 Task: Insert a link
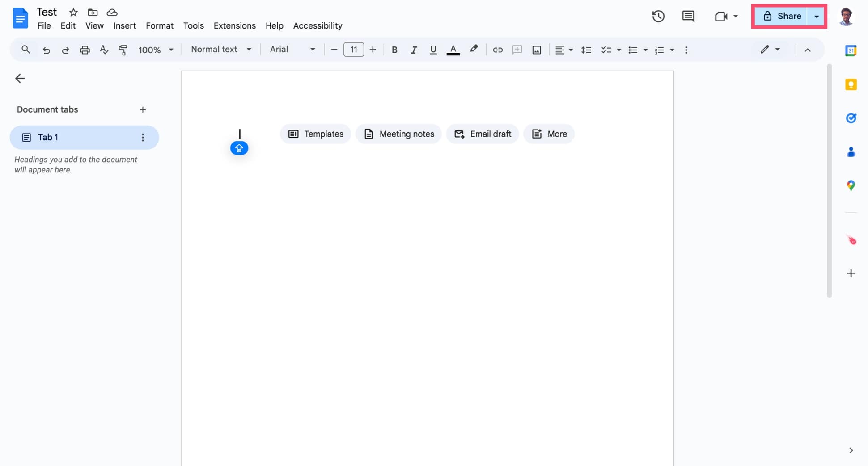click(498, 50)
